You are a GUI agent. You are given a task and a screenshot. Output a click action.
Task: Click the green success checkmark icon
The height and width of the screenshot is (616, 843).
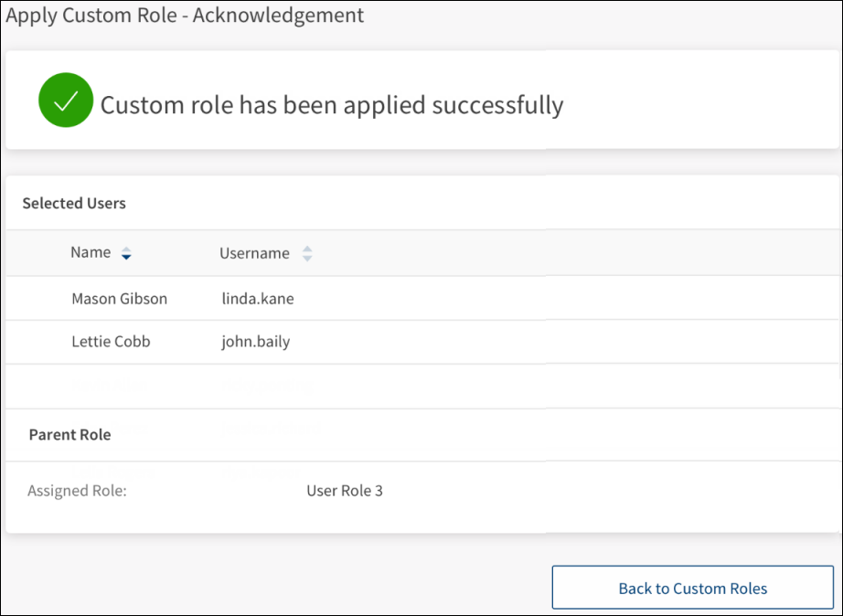pyautogui.click(x=66, y=100)
